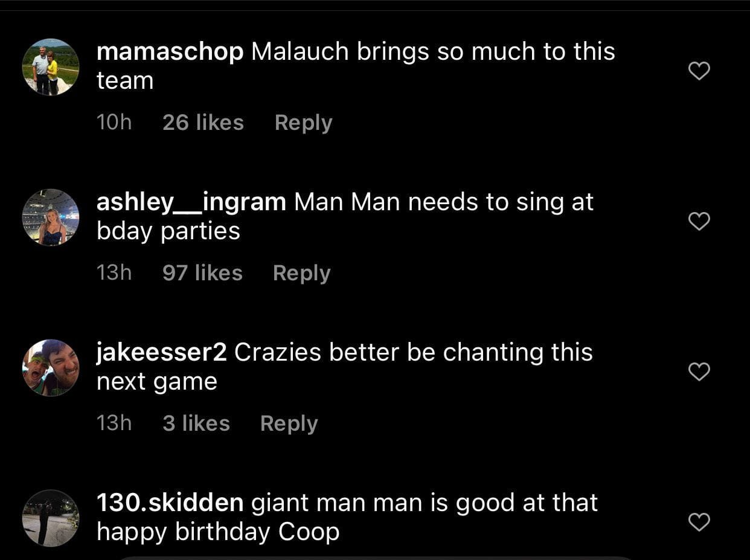Like 130.skidden's comment via heart icon
750x560 pixels.
pos(699,522)
